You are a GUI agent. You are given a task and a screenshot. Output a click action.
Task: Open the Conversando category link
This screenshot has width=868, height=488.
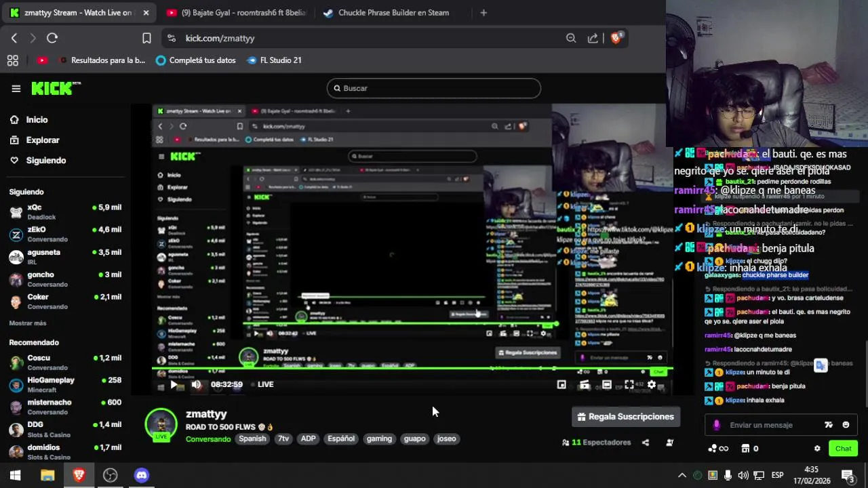click(208, 439)
